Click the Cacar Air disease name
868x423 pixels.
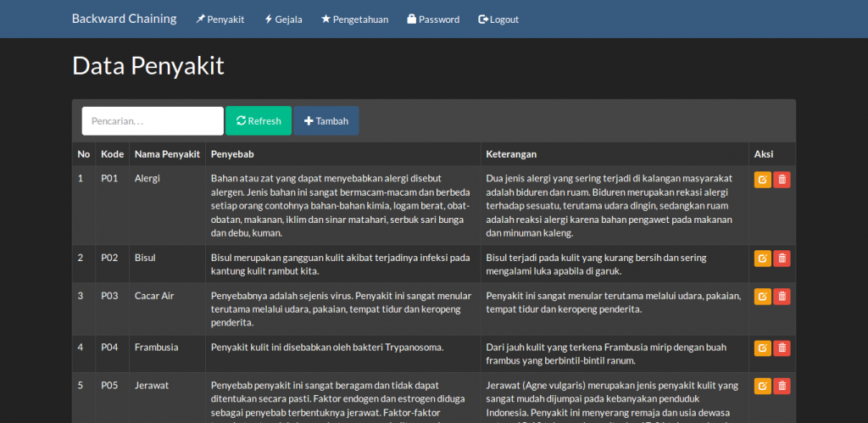pyautogui.click(x=154, y=296)
